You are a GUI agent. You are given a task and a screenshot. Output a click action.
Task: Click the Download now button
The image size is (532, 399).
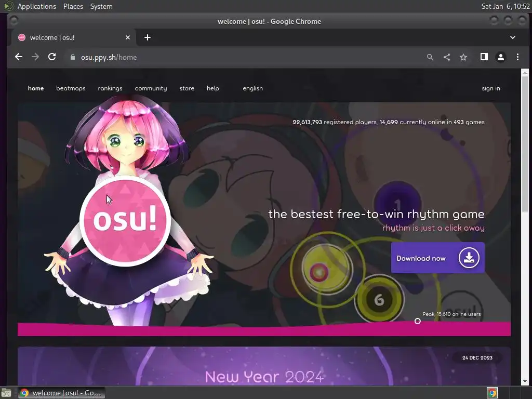pyautogui.click(x=437, y=258)
